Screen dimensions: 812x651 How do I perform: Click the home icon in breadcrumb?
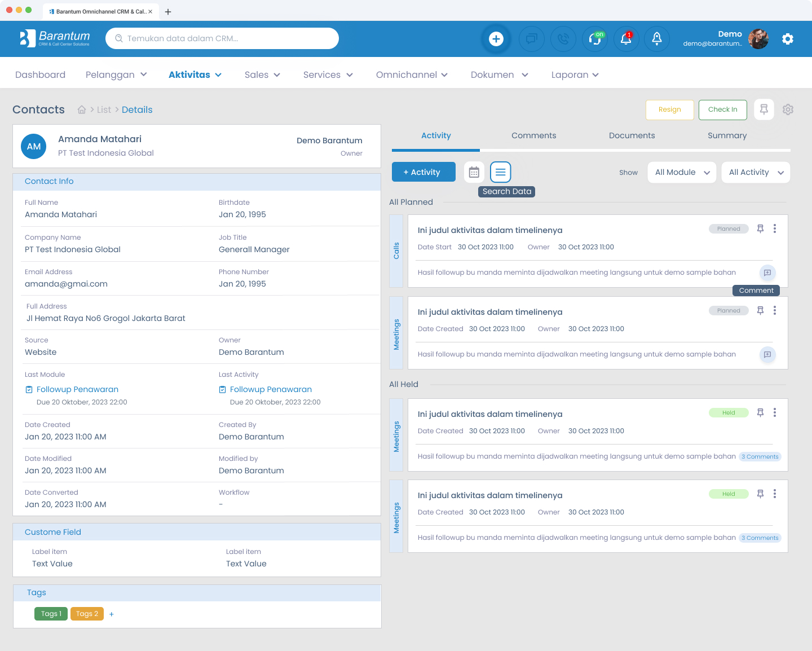point(82,110)
